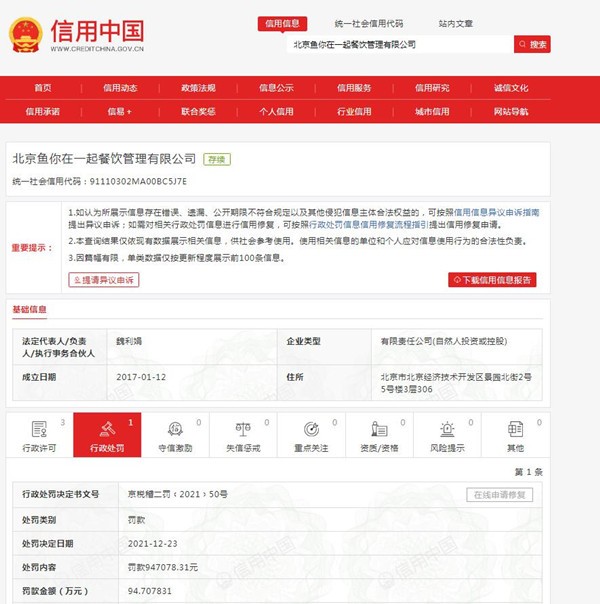Image resolution: width=600 pixels, height=604 pixels.
Task: Open 行政处罚信息信用修复流程指引 link
Action: 369,225
